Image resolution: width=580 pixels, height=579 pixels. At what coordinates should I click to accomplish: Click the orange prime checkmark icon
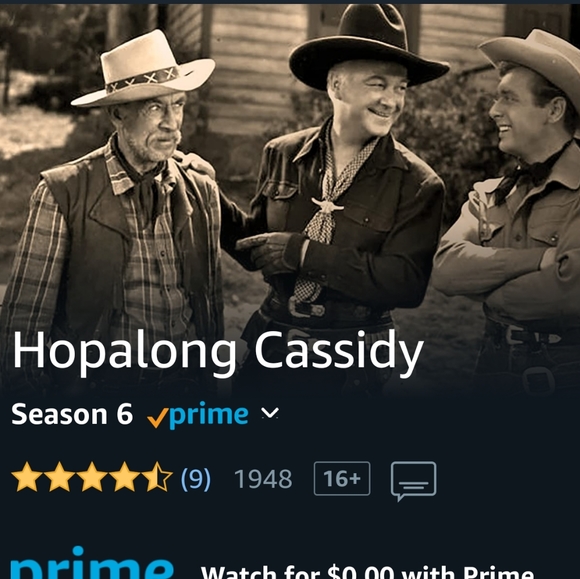pyautogui.click(x=158, y=418)
